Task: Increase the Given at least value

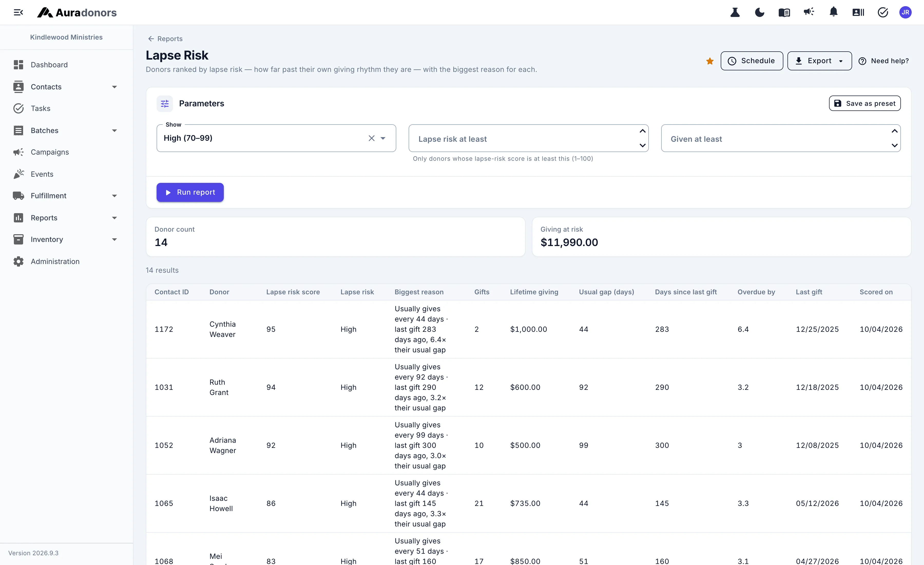Action: coord(894,131)
